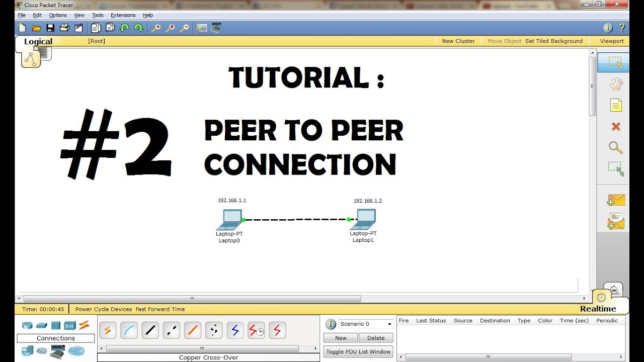This screenshot has width=644, height=362.
Task: Copy selection with the Copy toolbar icon
Action: (96, 28)
